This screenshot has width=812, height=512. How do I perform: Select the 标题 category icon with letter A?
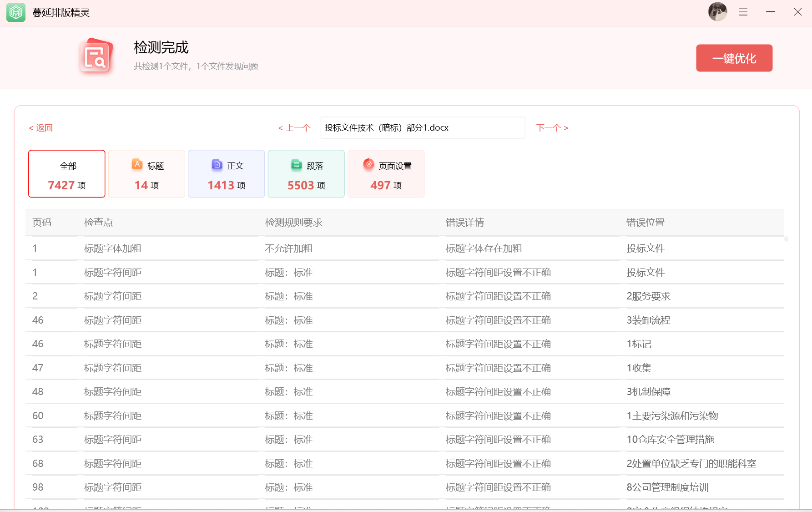click(x=136, y=164)
